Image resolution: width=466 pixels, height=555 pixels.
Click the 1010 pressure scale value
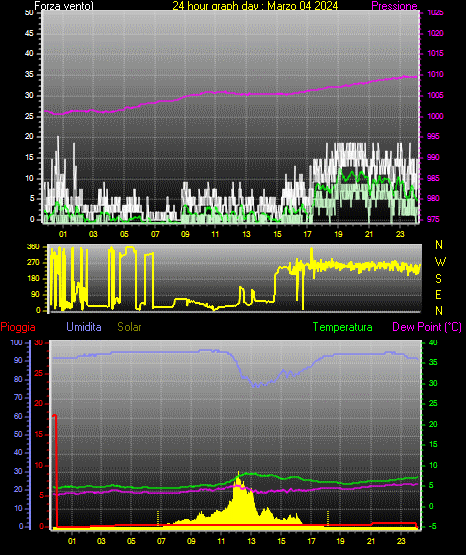point(435,74)
